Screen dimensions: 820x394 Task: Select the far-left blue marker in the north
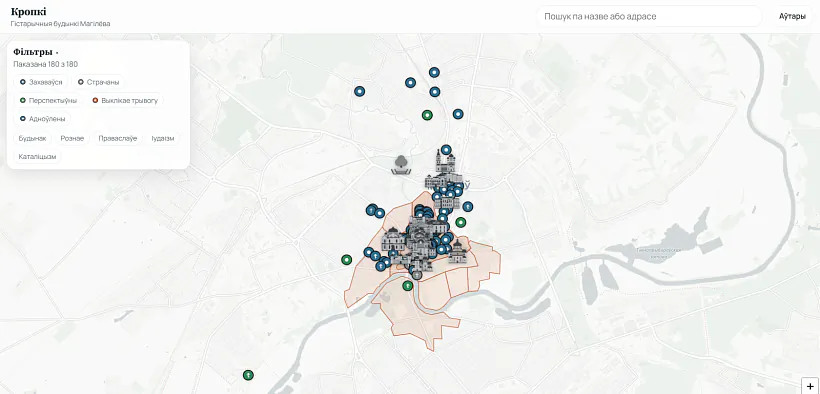pyautogui.click(x=359, y=92)
